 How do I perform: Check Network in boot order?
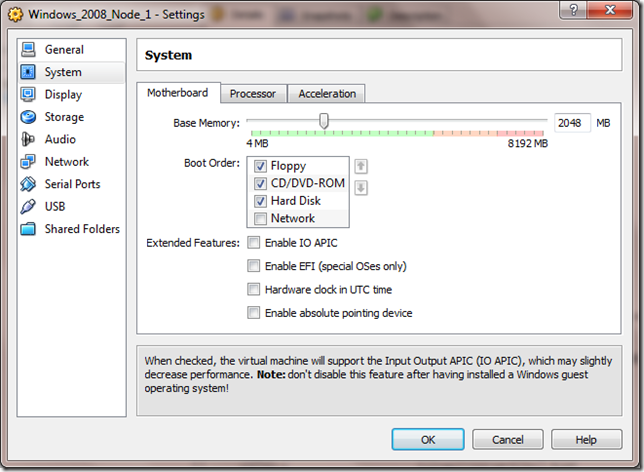pyautogui.click(x=260, y=219)
